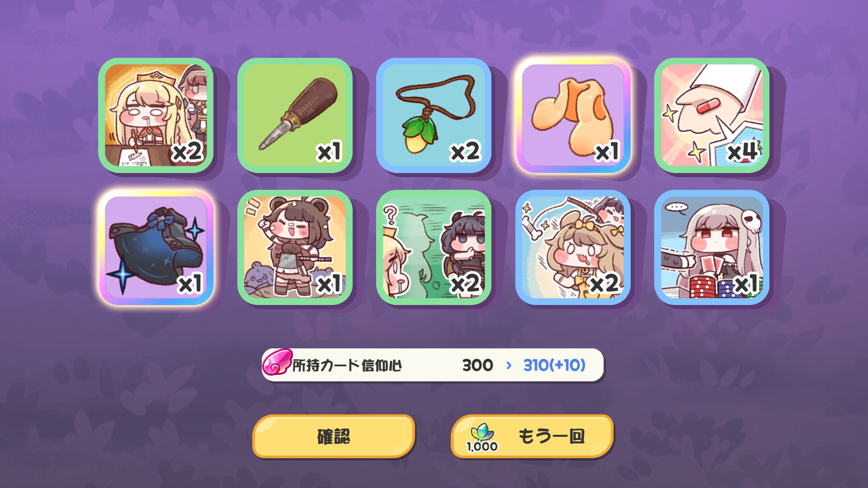Click the sparkling dark blue cloak item
868x488 pixels.
(156, 247)
